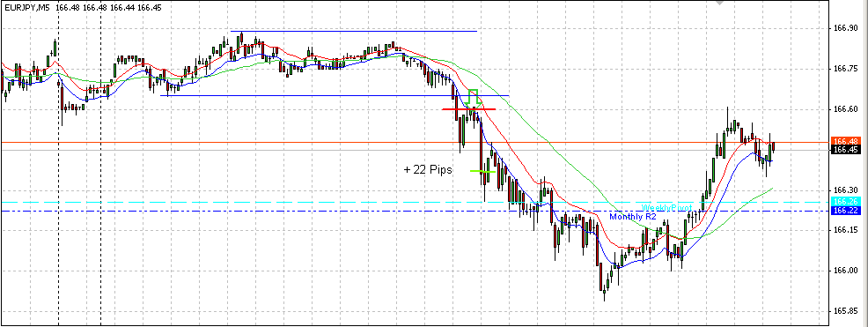
Task: Click the orange 166.48 price tag
Action: pyautogui.click(x=845, y=141)
